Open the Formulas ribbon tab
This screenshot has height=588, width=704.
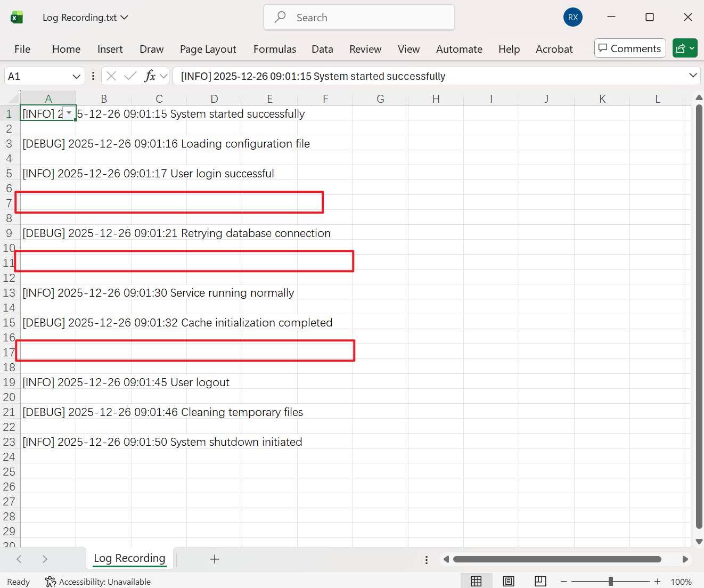pos(274,49)
